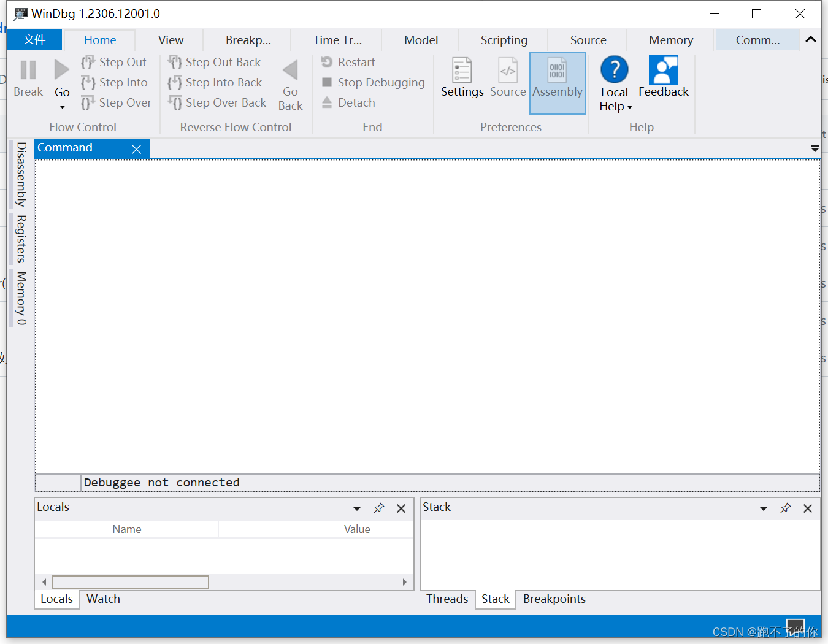Image resolution: width=828 pixels, height=644 pixels.
Task: Switch to the bottom Breakpoints tab
Action: point(554,599)
